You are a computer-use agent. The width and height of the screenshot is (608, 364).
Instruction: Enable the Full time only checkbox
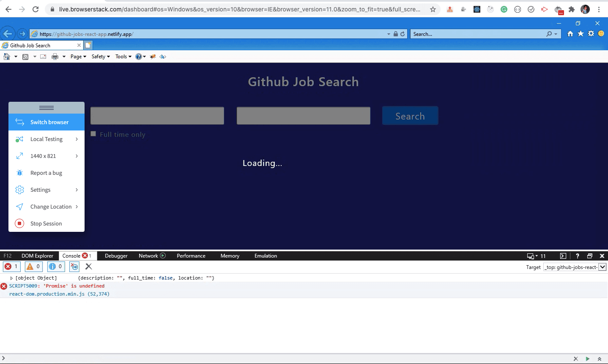tap(93, 133)
